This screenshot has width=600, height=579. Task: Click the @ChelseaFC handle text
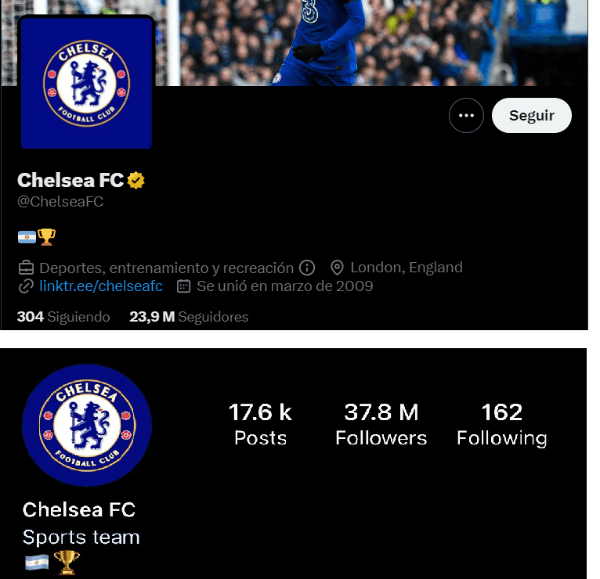[61, 202]
